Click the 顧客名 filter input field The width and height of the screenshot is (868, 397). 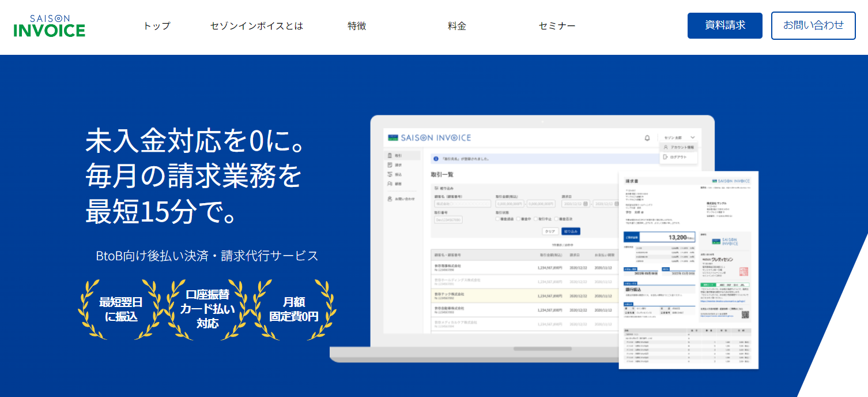pos(462,204)
